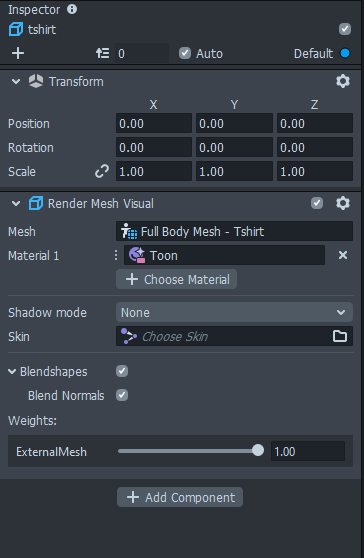Click the Scale Z field
Viewport: 364px width, 558px height.
[x=315, y=171]
